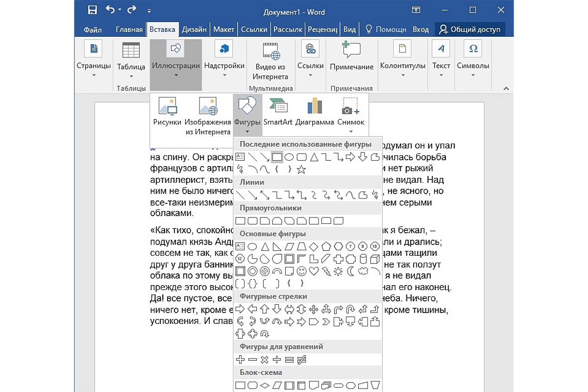Select the cloud shape
Viewport: 588px width, 392px height.
click(x=363, y=271)
